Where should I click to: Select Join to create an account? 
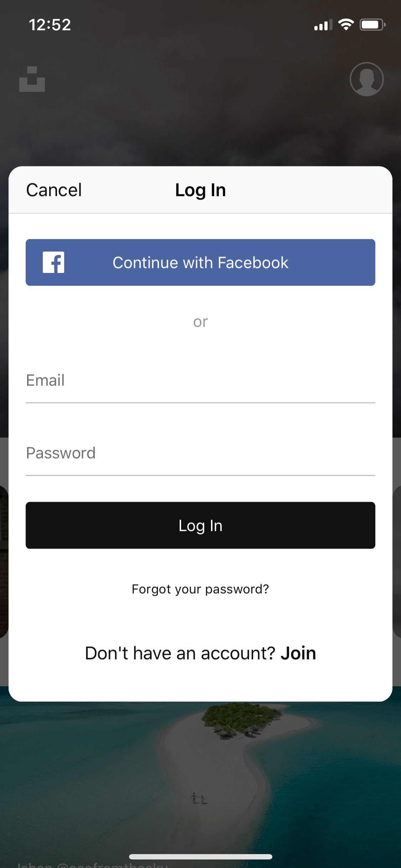pos(298,653)
